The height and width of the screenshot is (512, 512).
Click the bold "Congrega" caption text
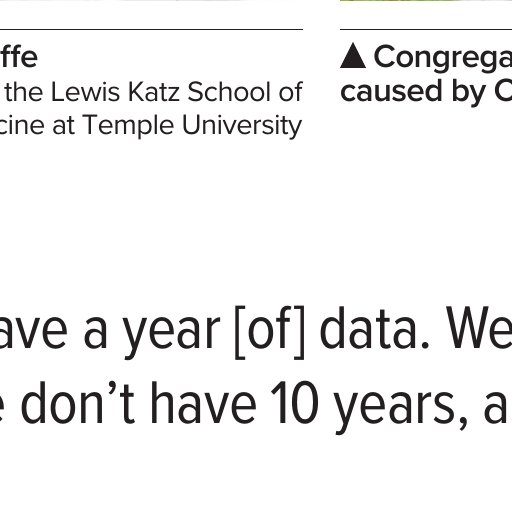(x=443, y=58)
